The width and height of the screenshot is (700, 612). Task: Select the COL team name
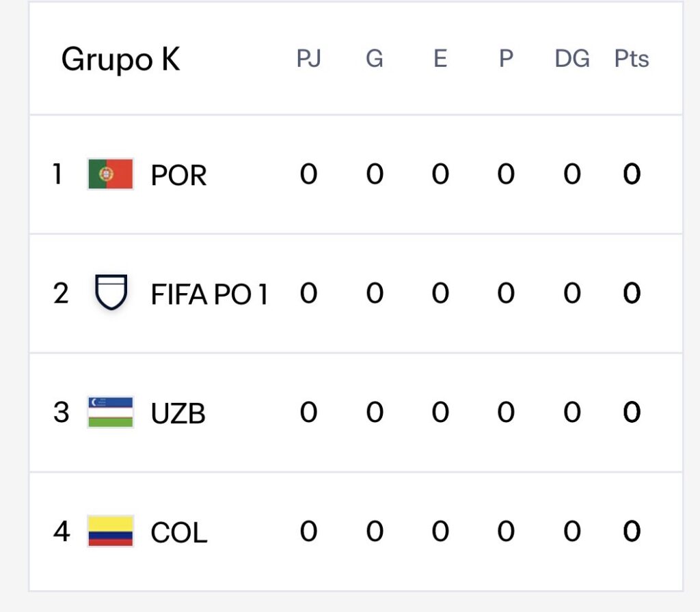[x=178, y=533]
